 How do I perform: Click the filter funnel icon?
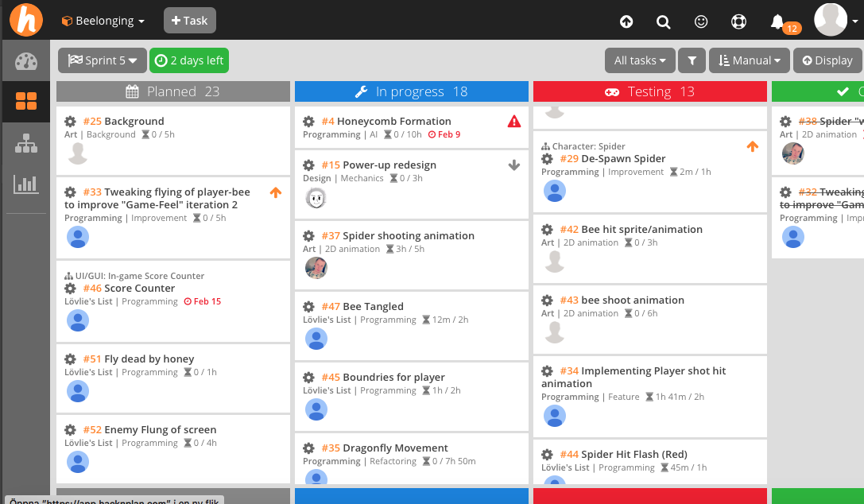click(x=692, y=60)
